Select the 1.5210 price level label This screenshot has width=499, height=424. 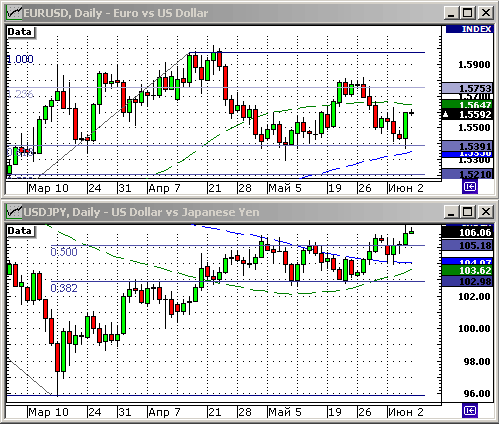click(467, 174)
